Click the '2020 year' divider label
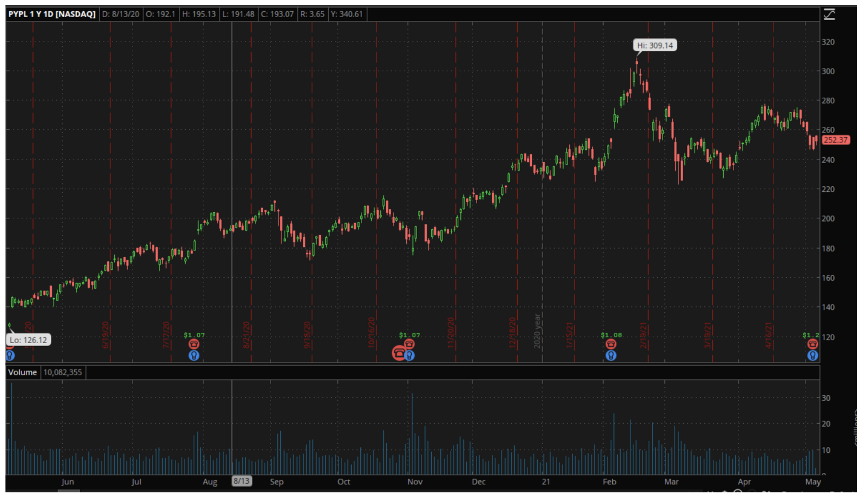The width and height of the screenshot is (868, 501). [x=537, y=331]
